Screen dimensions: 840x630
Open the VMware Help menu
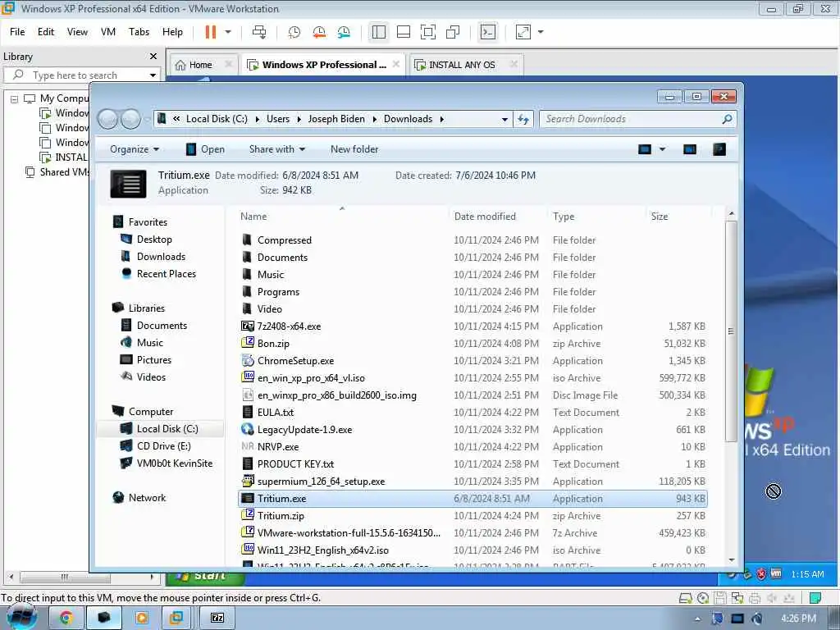[x=172, y=32]
